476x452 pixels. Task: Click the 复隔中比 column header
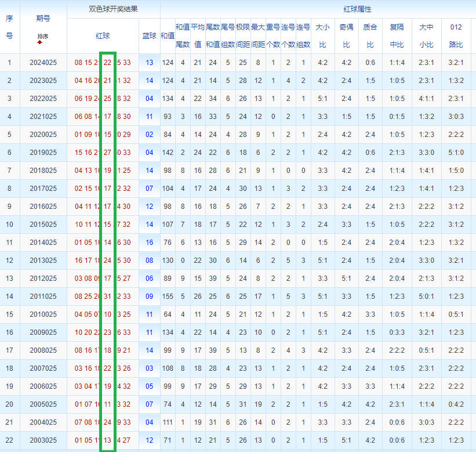397,35
